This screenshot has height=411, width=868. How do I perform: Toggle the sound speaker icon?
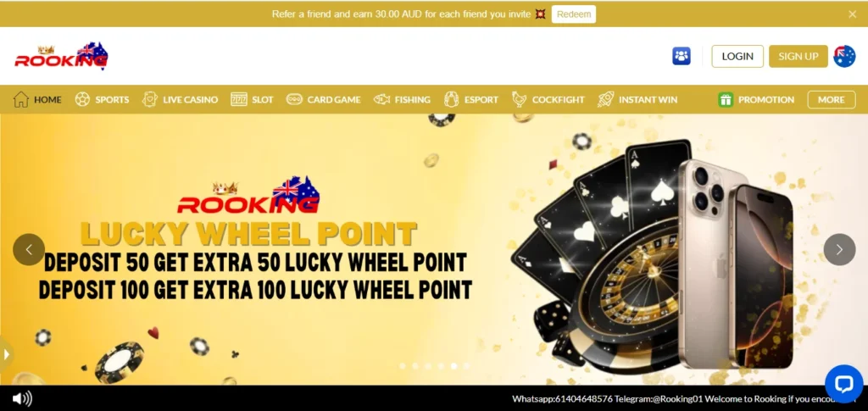pyautogui.click(x=22, y=399)
